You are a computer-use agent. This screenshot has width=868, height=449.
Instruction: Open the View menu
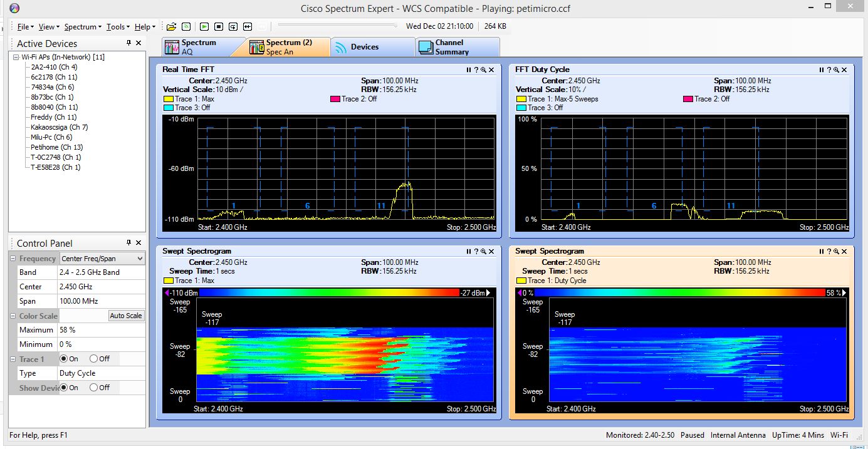coord(49,27)
